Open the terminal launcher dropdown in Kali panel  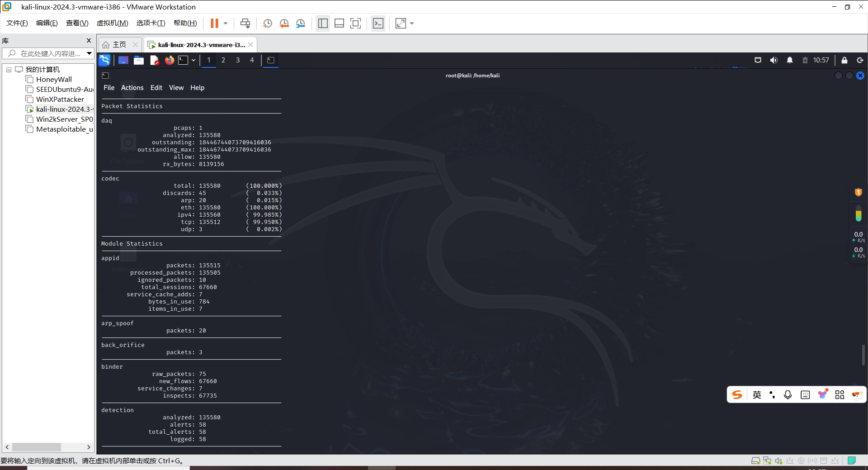click(x=193, y=60)
